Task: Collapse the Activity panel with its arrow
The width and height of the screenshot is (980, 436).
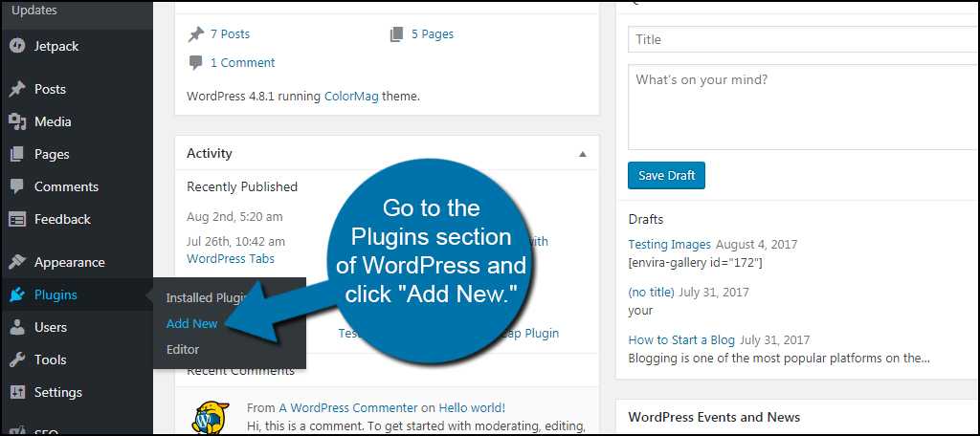Action: tap(583, 154)
